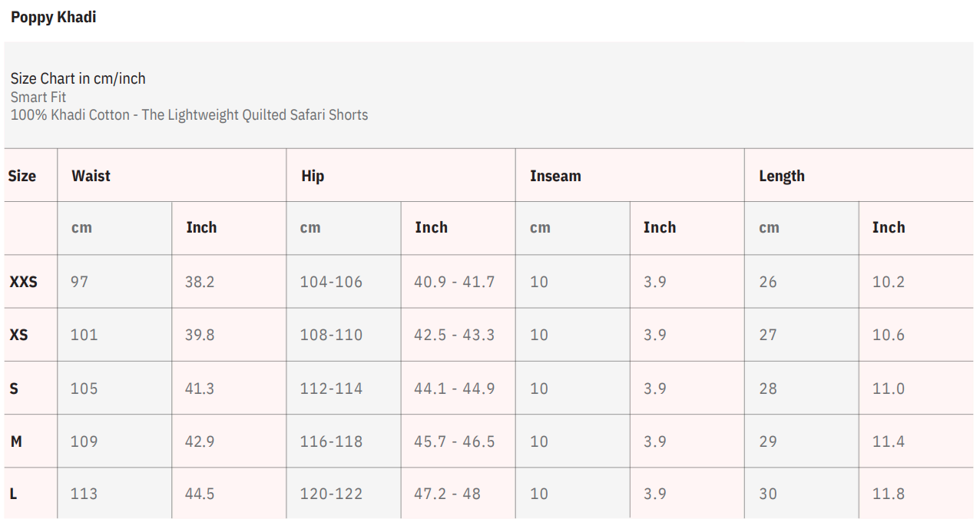This screenshot has height=529, width=980.
Task: Click the XS size row label
Action: (18, 335)
